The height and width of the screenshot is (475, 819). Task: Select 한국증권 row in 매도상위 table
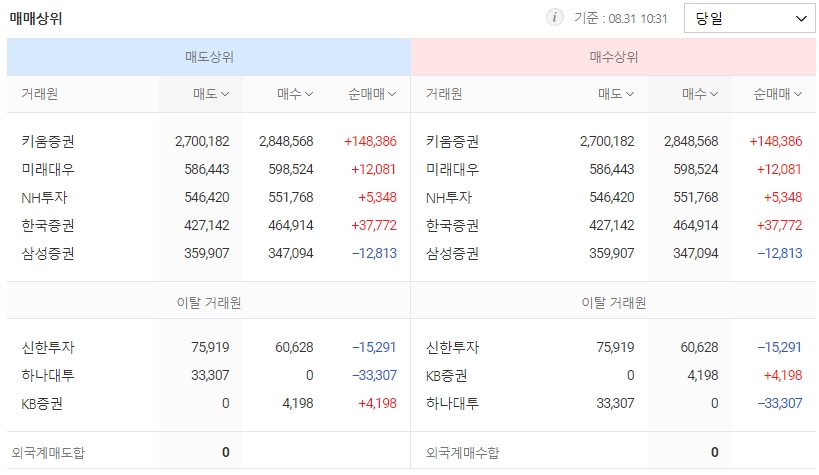(209, 225)
